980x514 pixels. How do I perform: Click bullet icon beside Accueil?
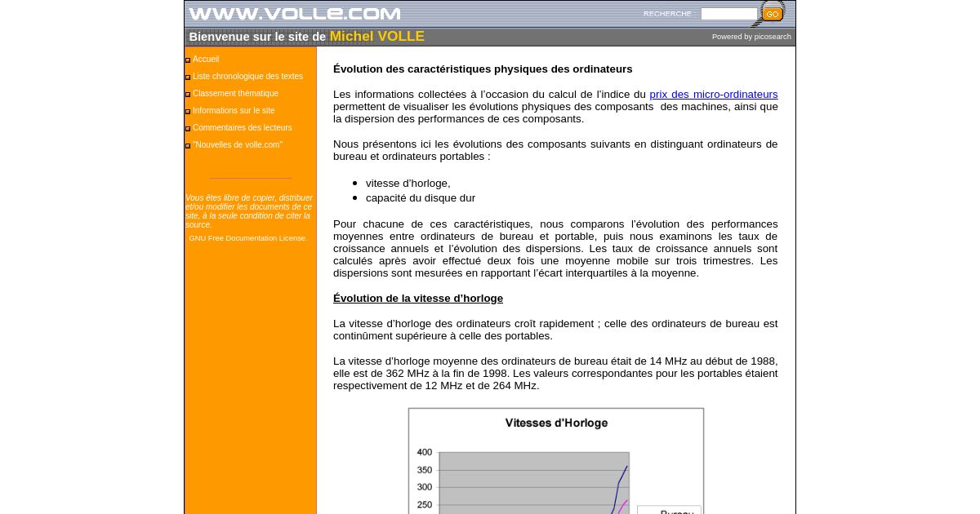click(x=188, y=60)
